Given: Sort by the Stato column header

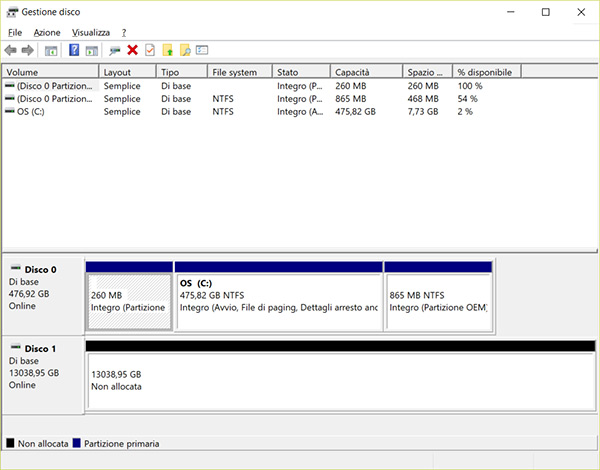Looking at the screenshot, I should pos(301,72).
